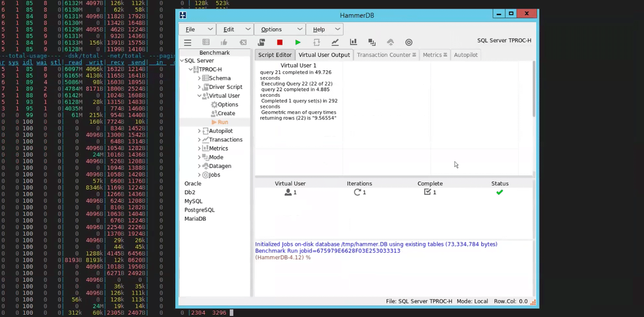Click the load driver script icon

tap(261, 43)
